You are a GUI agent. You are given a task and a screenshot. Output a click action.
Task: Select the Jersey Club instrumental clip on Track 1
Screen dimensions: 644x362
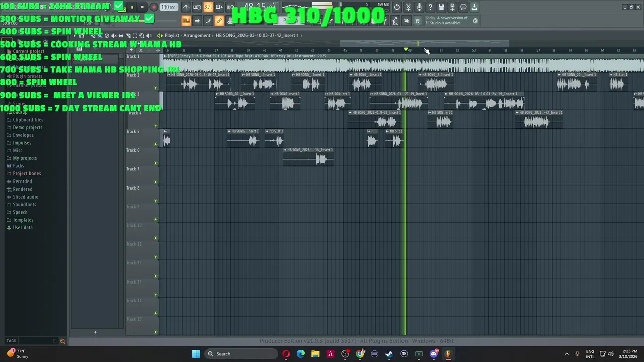(x=403, y=63)
